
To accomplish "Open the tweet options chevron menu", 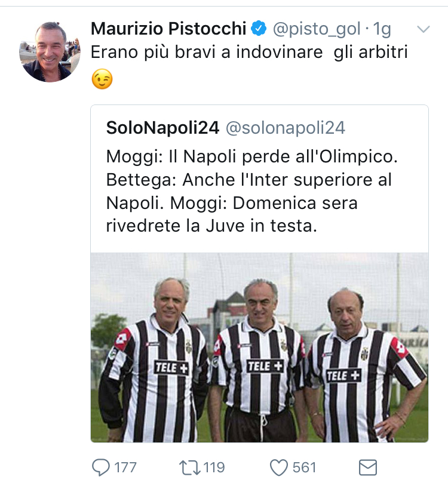I will pos(423,29).
